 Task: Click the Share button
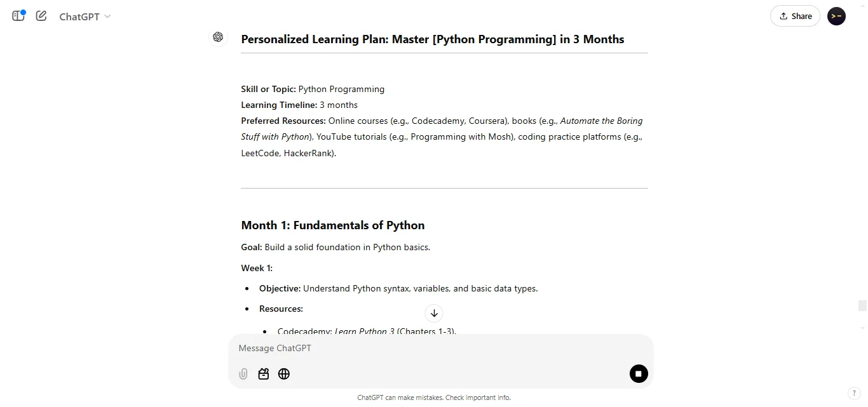pos(795,16)
